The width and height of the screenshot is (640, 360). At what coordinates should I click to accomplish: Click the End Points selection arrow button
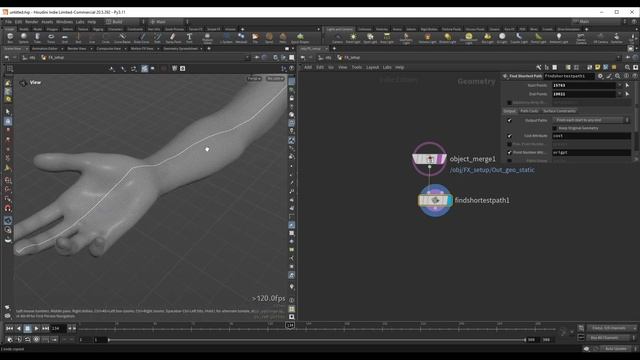point(627,94)
